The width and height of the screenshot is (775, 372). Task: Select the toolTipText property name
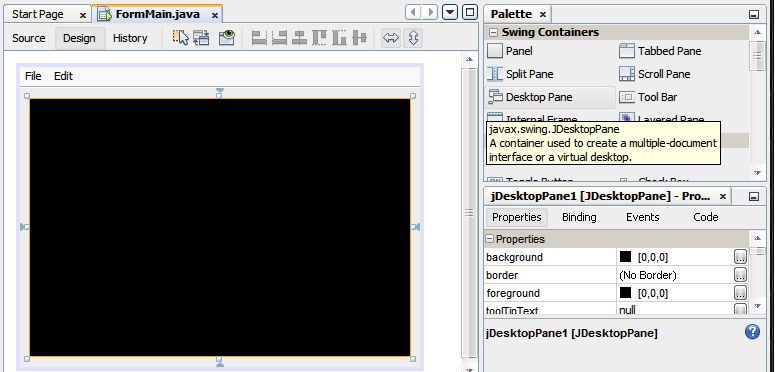(512, 310)
